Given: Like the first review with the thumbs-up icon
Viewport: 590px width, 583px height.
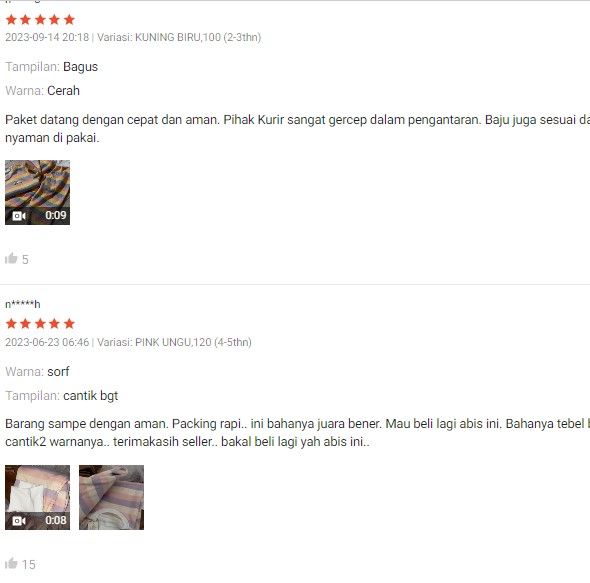Looking at the screenshot, I should [11, 259].
